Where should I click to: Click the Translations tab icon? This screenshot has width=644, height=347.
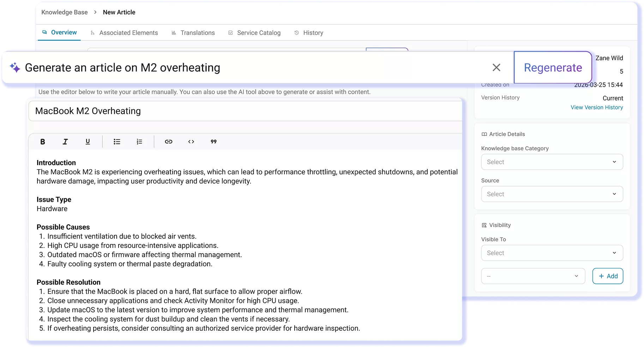point(174,33)
